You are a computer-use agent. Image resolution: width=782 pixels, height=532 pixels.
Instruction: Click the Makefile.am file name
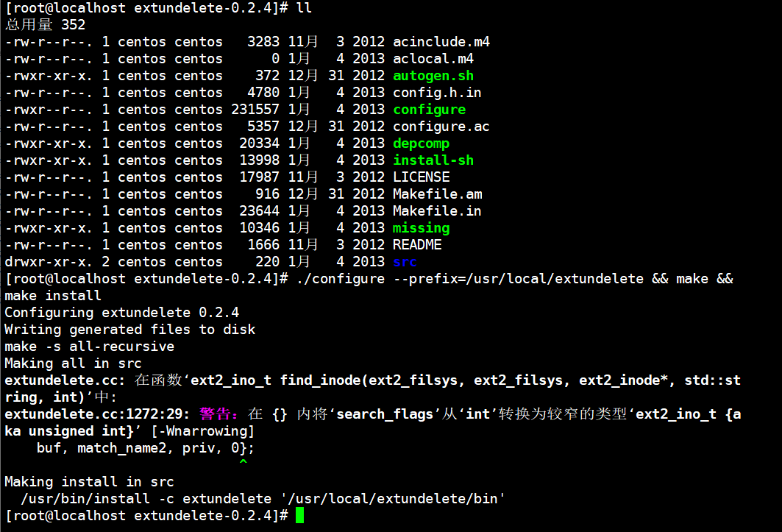[437, 194]
